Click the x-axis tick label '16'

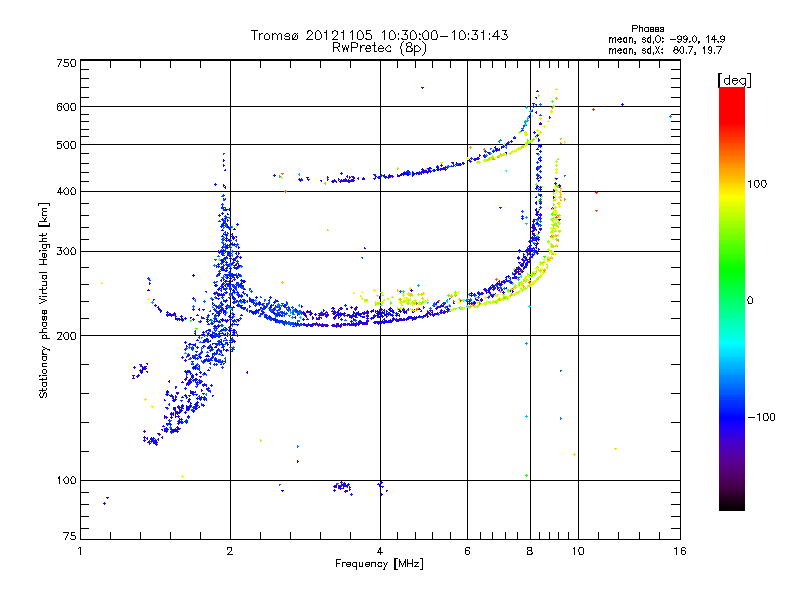[x=680, y=551]
